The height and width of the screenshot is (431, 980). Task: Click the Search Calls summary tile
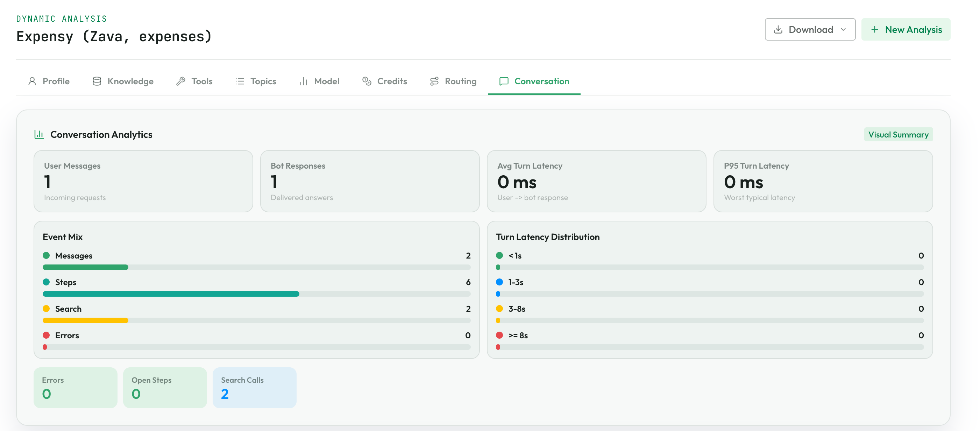click(255, 388)
